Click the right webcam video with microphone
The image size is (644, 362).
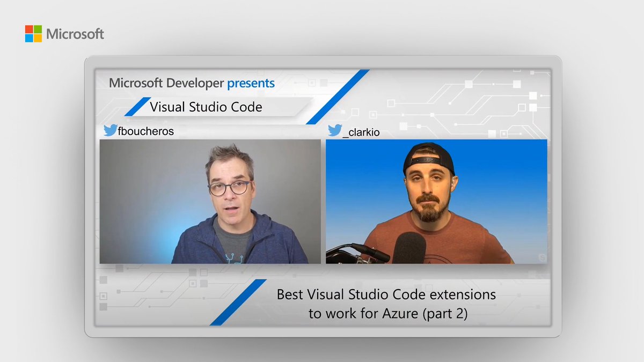click(x=436, y=202)
